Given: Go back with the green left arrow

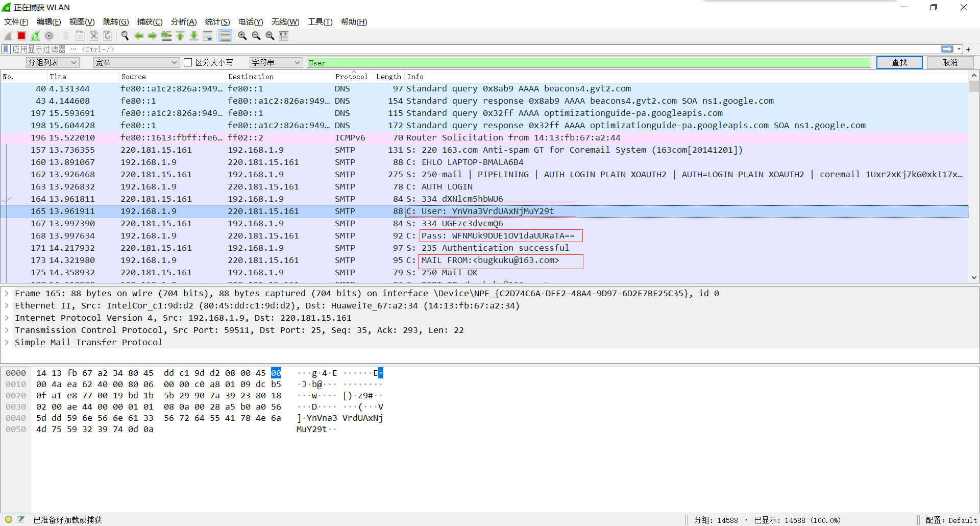Looking at the screenshot, I should point(139,36).
